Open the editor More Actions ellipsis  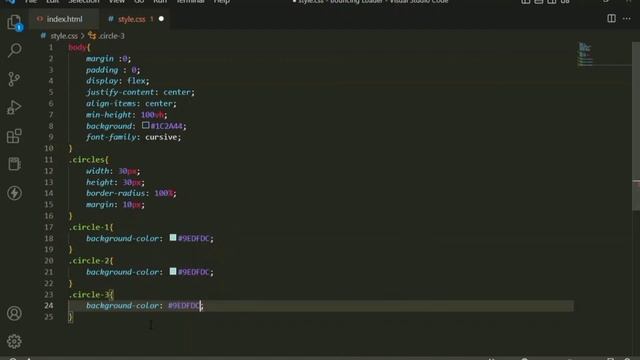point(627,18)
